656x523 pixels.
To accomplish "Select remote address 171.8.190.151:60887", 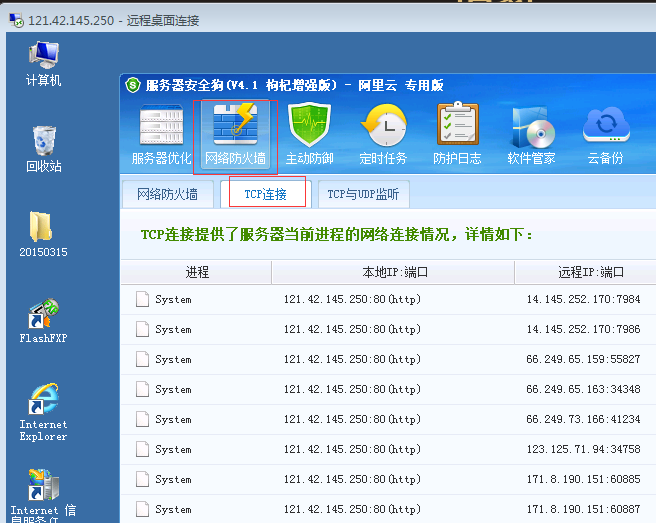I will pos(583,509).
